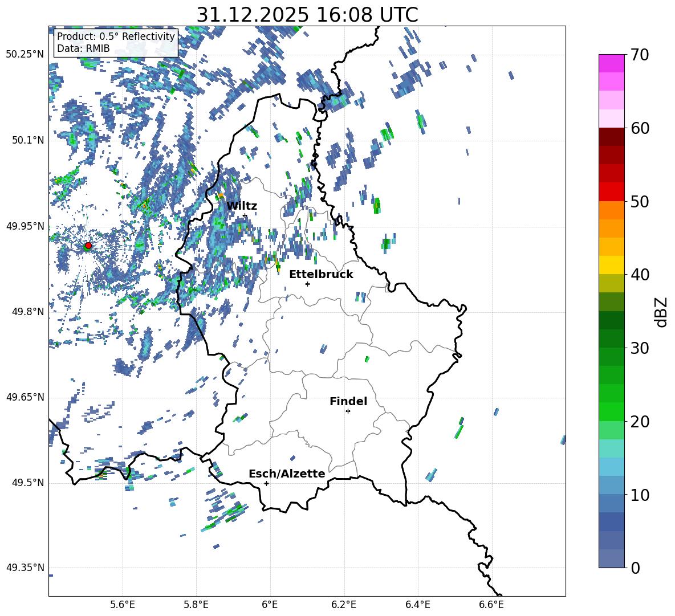Viewport: 675px width, 616px height.
Task: Click the Findel location label
Action: 348,401
